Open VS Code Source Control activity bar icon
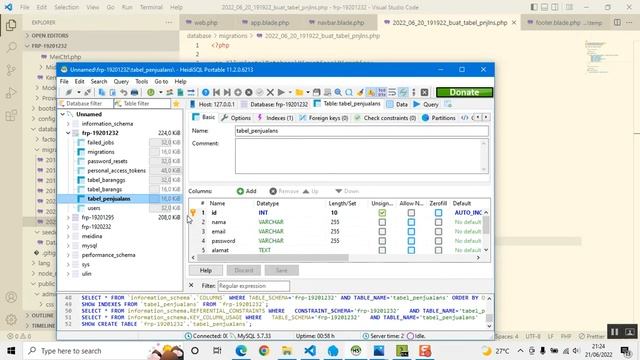The width and height of the screenshot is (640, 360). tap(11, 70)
